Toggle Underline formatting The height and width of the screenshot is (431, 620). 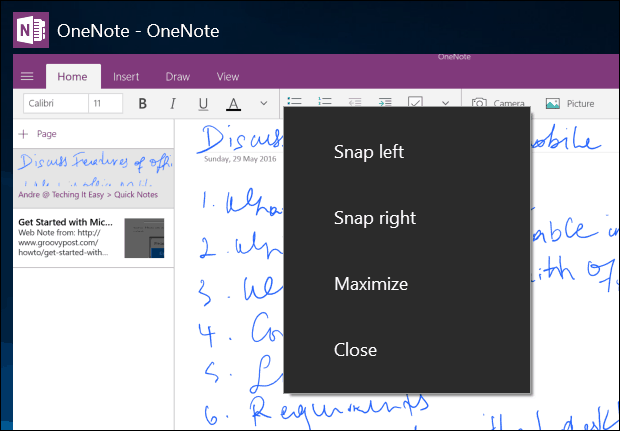[203, 104]
